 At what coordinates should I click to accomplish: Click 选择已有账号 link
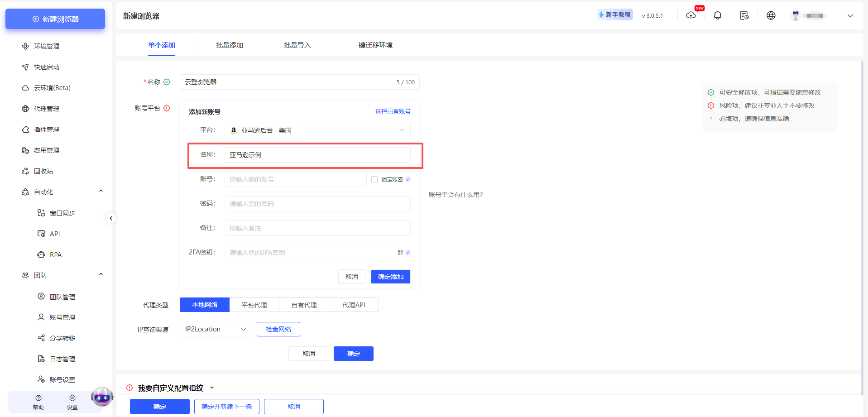pos(393,111)
